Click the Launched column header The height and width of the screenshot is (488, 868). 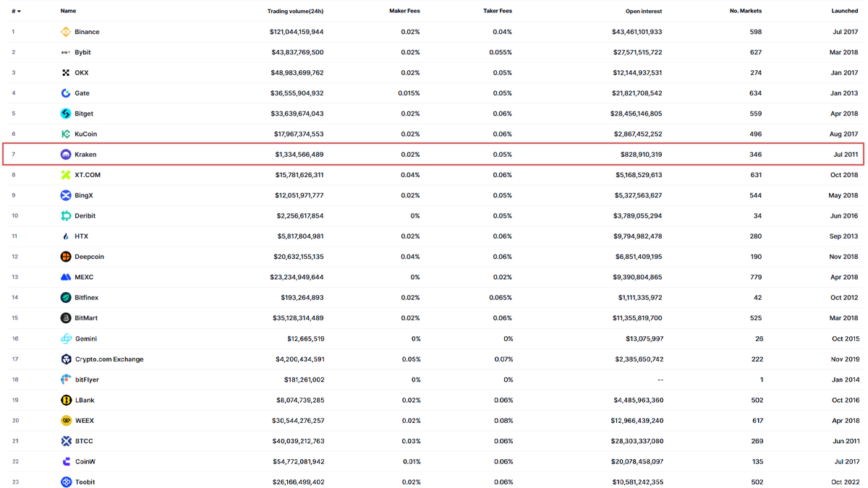[x=844, y=12]
